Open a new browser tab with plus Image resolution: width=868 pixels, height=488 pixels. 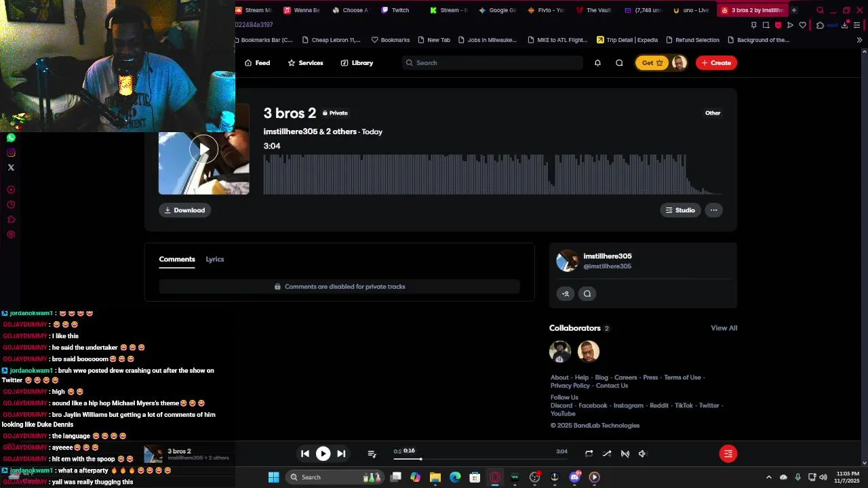(794, 10)
